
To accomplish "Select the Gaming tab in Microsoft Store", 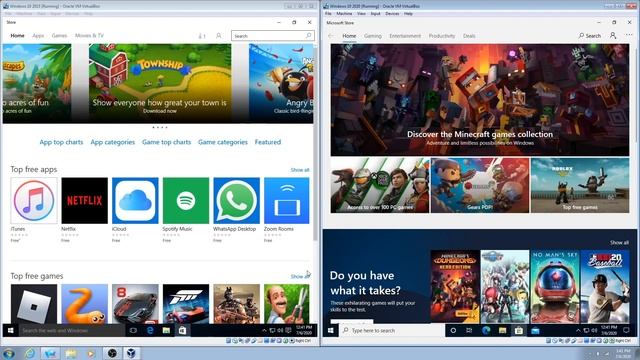I will (x=373, y=36).
